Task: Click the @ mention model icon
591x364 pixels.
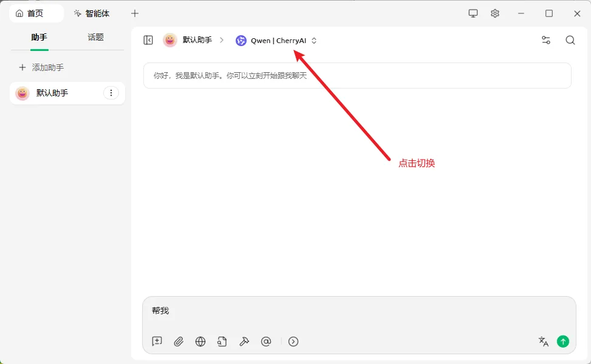Action: (x=265, y=342)
